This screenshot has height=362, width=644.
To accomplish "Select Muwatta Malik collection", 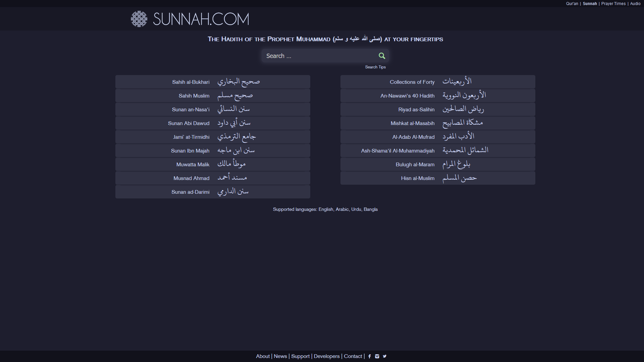I will [x=193, y=165].
